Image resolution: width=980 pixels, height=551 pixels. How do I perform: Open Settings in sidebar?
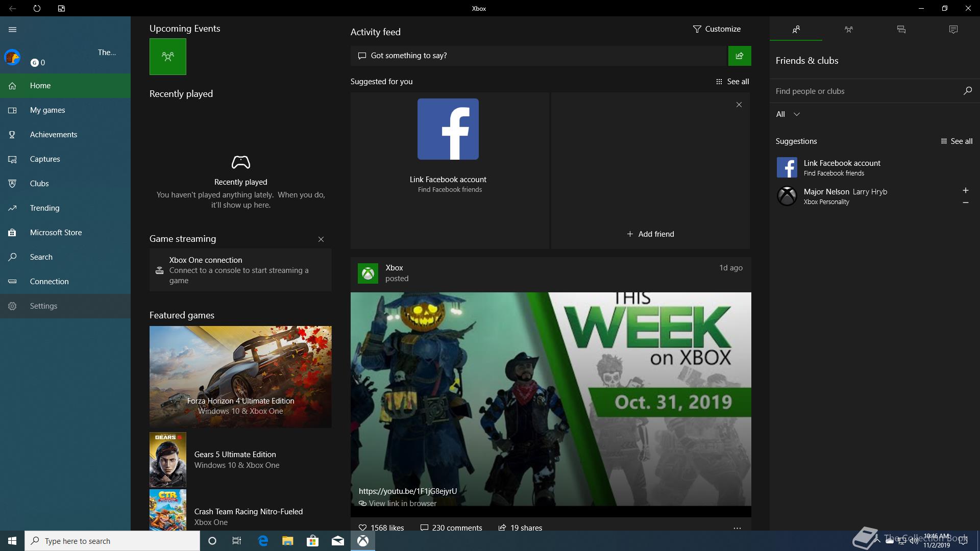click(x=65, y=306)
